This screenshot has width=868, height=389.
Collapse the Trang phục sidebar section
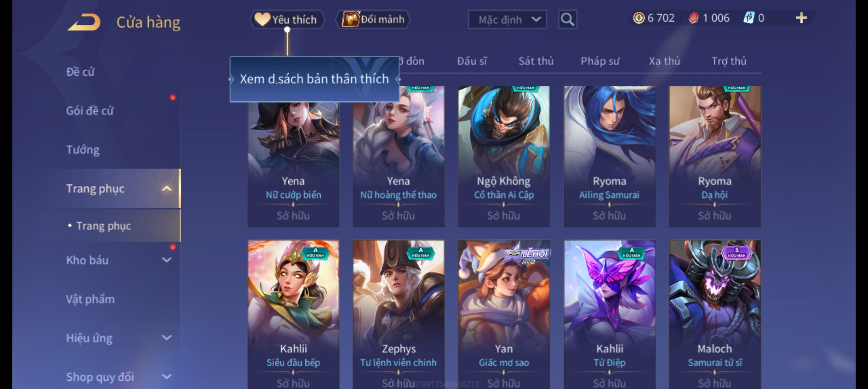click(167, 188)
